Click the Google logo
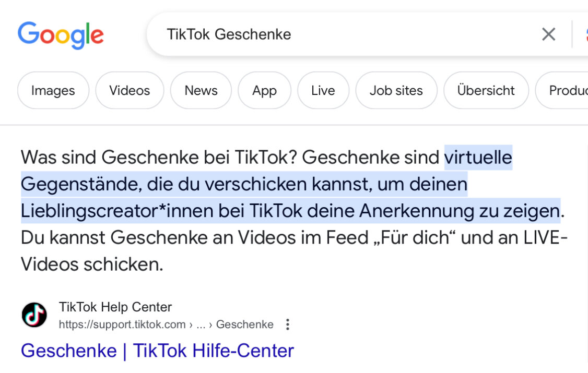The width and height of the screenshot is (588, 373). coord(61,35)
